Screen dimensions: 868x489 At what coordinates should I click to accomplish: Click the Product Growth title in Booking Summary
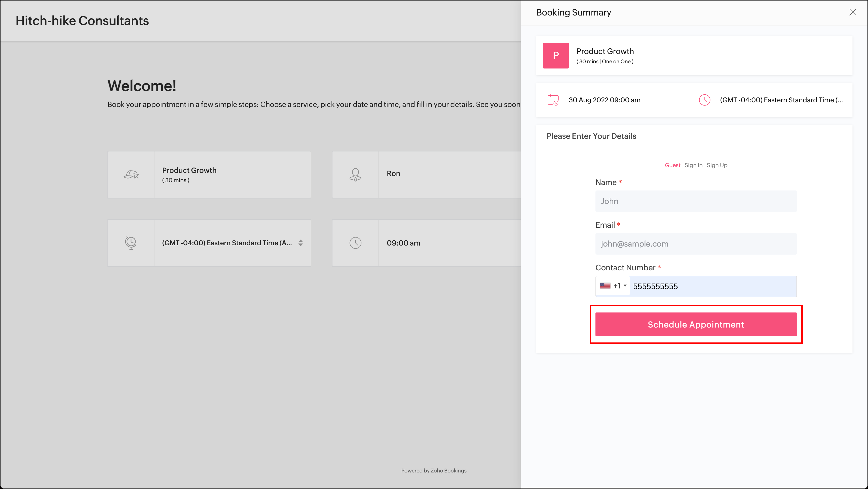point(605,51)
